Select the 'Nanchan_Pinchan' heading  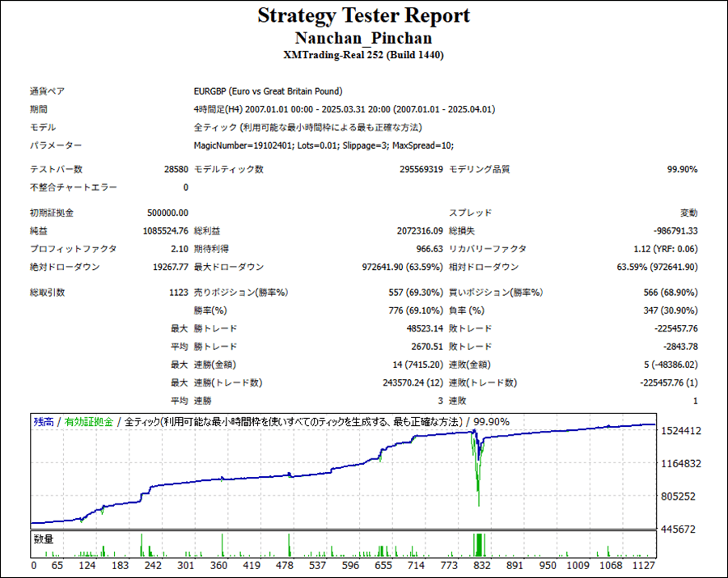point(363,38)
